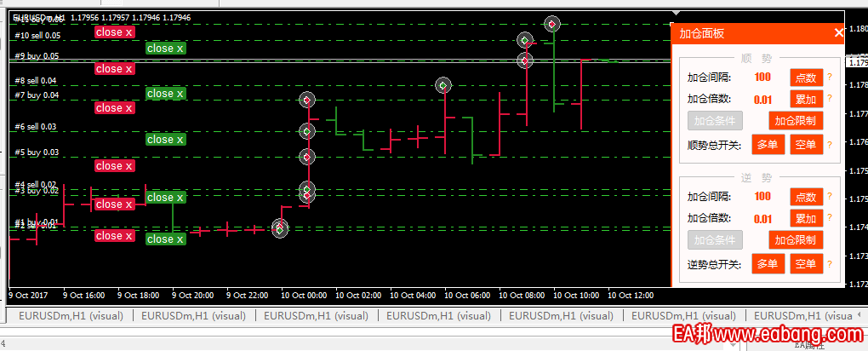The width and height of the screenshot is (868, 351).
Task: Switch the 累加 multiplier mode in 逆势 section
Action: 806,218
